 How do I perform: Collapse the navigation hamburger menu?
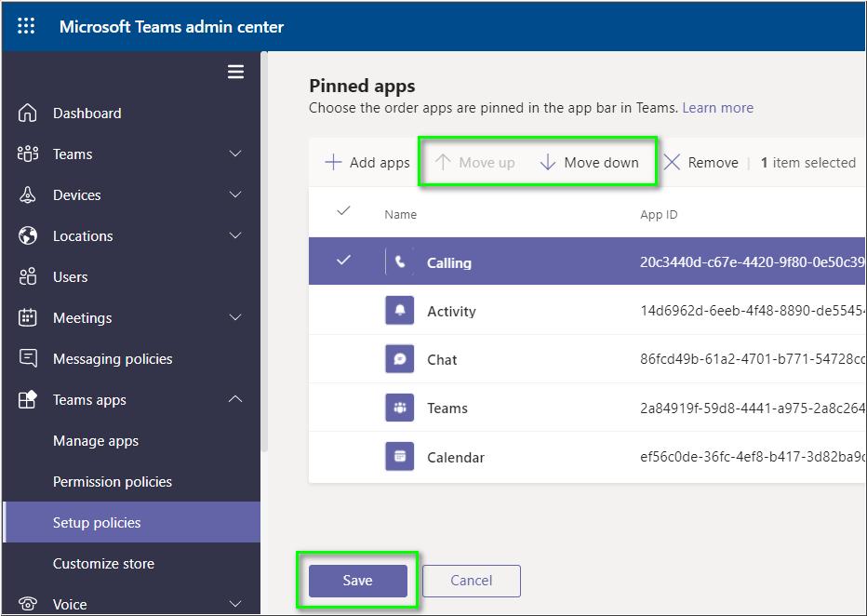pyautogui.click(x=235, y=72)
